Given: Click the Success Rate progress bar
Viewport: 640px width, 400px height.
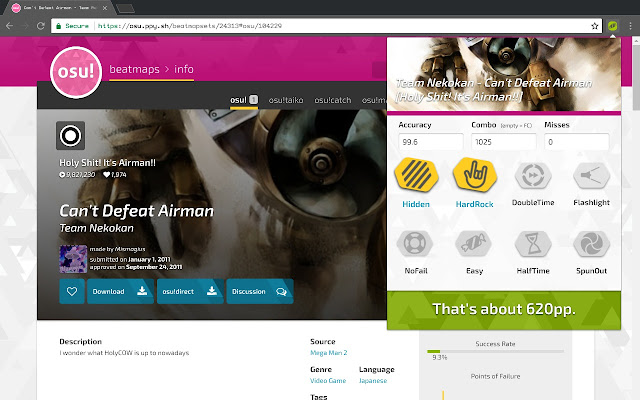Looking at the screenshot, I should [x=495, y=351].
